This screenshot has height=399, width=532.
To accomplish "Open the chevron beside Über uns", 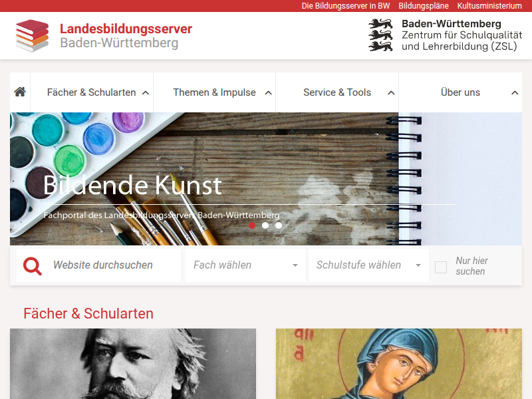I will point(515,92).
